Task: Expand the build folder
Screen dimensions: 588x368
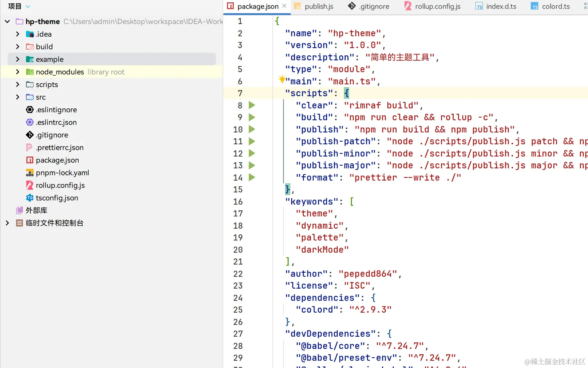Action: (18, 47)
